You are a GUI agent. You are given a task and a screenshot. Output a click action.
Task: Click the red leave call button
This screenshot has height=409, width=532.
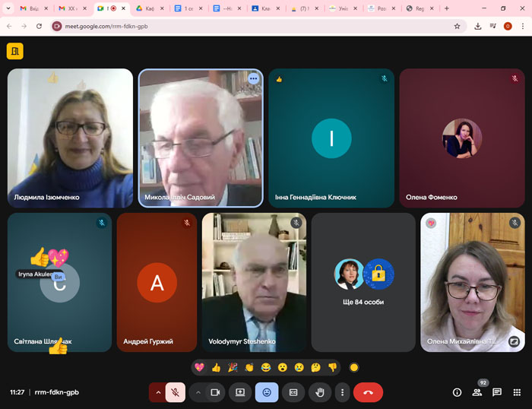click(368, 392)
